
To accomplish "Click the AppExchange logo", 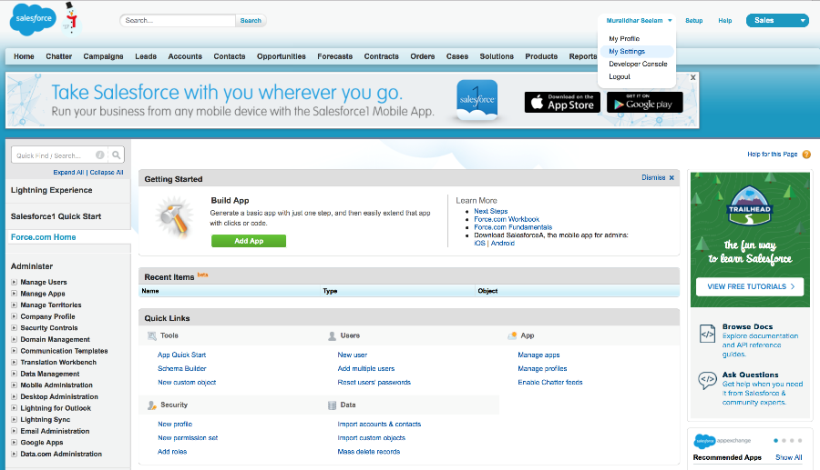I will [722, 441].
